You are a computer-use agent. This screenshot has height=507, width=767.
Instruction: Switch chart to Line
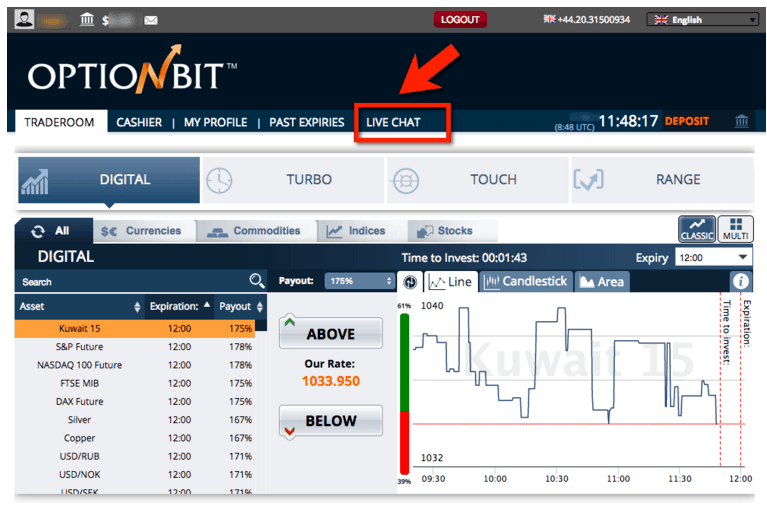451,282
